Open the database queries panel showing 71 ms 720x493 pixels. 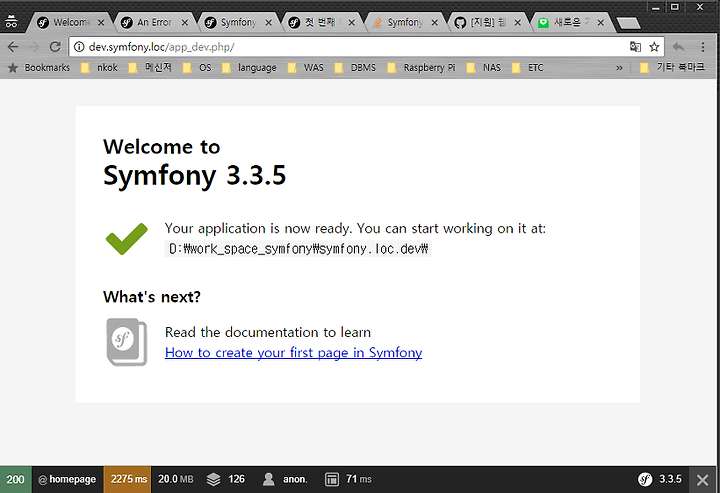coord(349,479)
